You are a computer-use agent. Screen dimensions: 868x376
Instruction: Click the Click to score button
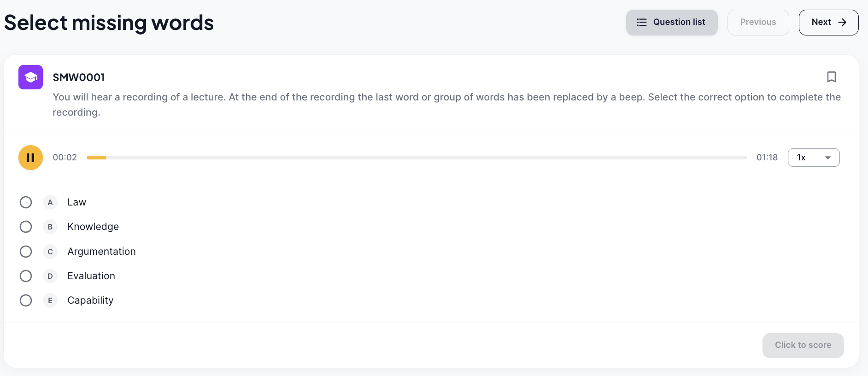click(803, 345)
